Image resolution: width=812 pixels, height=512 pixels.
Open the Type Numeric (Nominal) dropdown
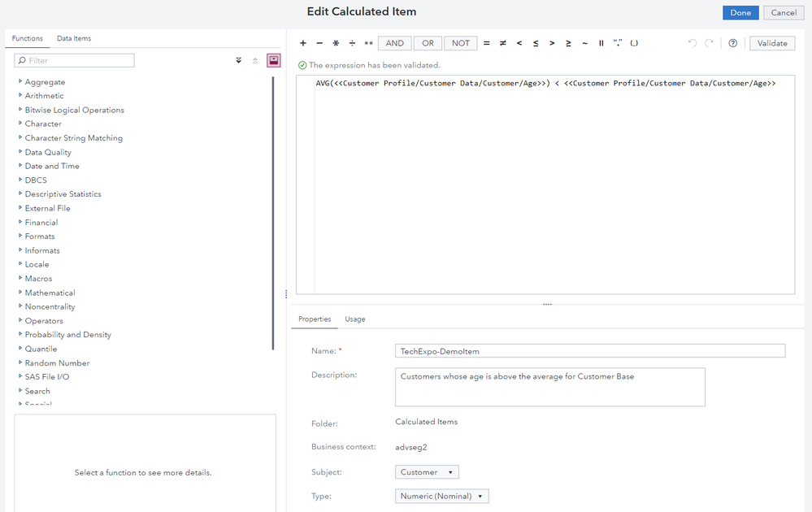[x=441, y=496]
